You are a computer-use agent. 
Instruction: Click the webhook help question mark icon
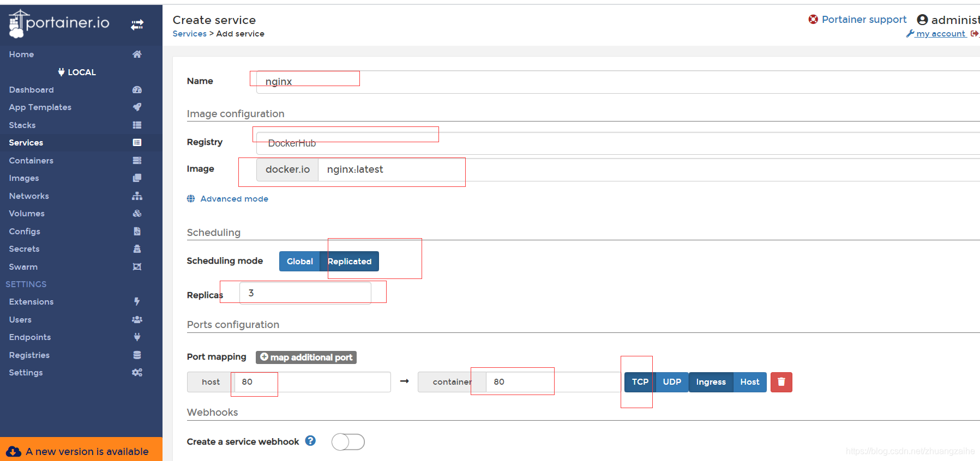click(x=310, y=441)
